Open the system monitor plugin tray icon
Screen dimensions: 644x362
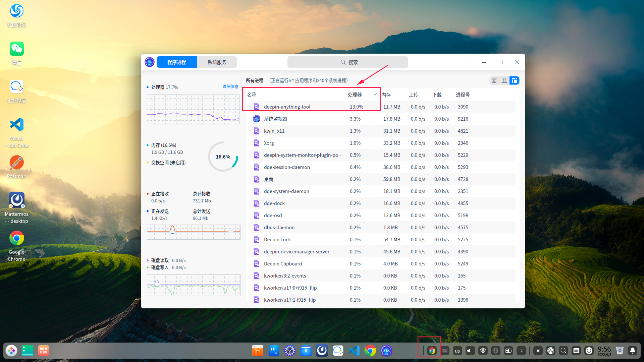(551, 351)
